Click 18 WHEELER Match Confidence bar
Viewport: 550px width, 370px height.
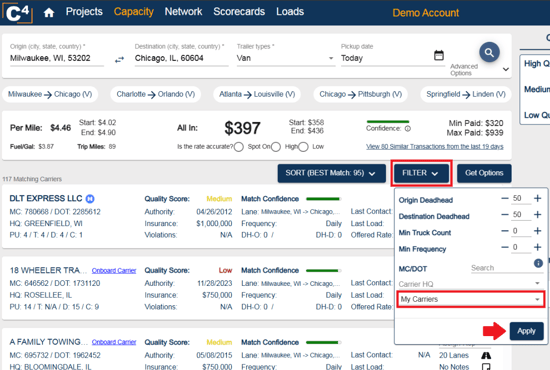point(323,270)
